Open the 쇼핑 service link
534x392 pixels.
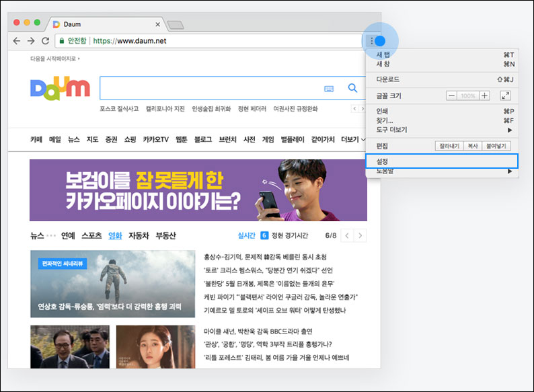[130, 139]
